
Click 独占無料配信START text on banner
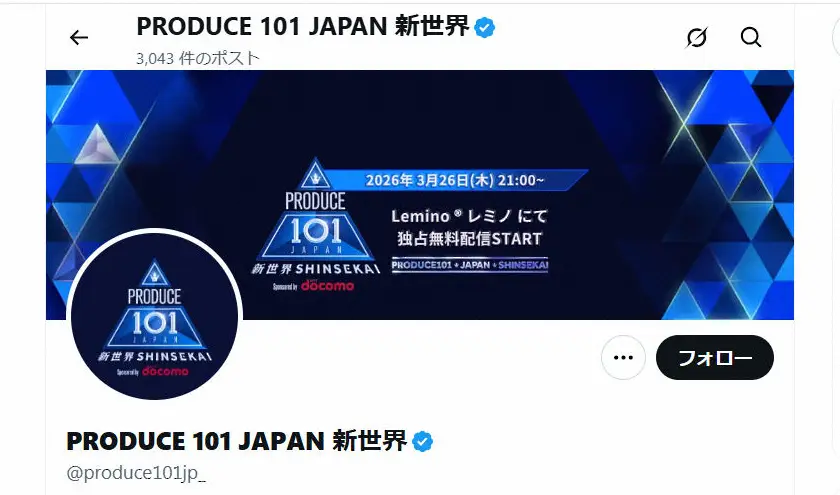(469, 238)
